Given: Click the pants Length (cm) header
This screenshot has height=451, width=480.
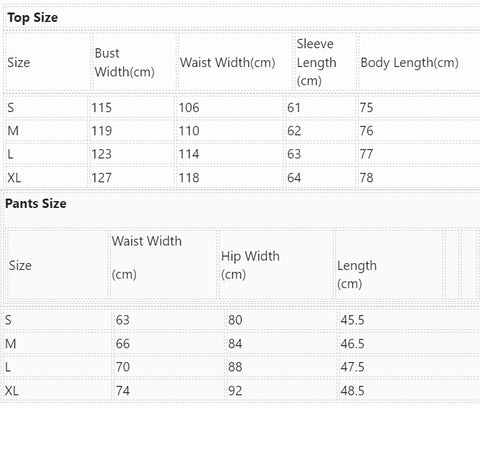Looking at the screenshot, I should point(357,275).
